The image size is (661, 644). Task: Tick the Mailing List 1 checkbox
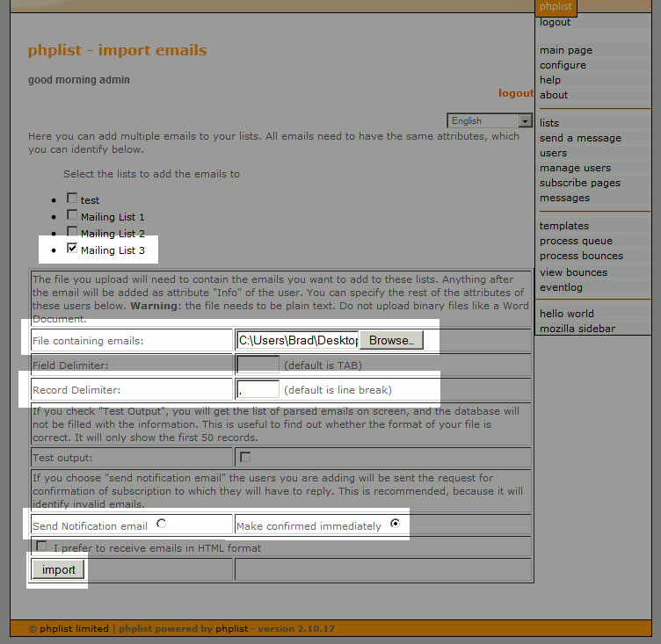(x=72, y=215)
